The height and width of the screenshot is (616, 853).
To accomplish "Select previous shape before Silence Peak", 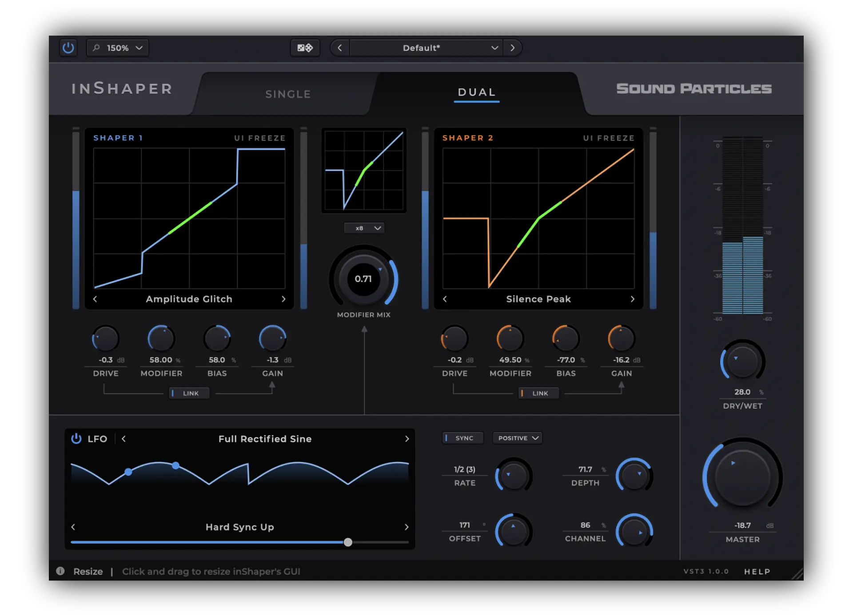I will [x=445, y=299].
